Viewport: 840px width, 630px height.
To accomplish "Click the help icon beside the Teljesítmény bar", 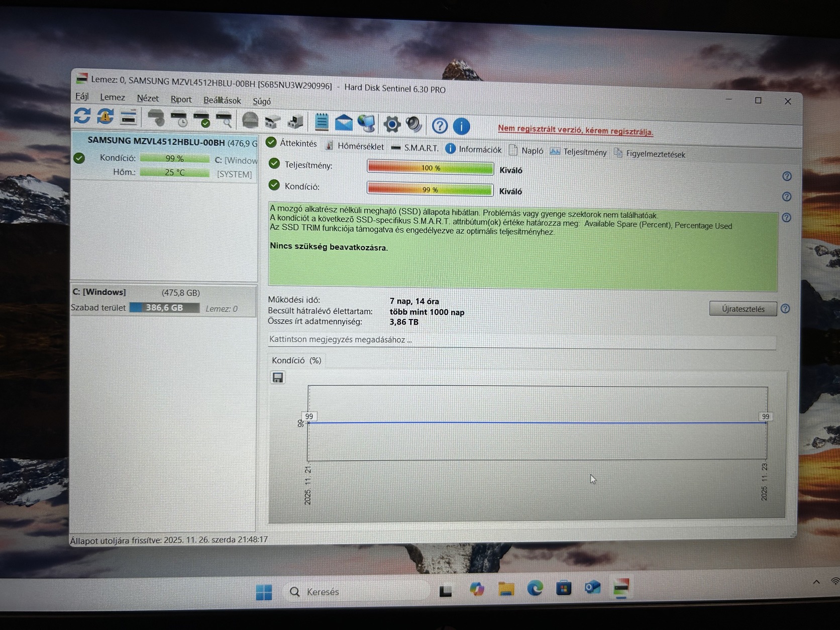I will pyautogui.click(x=787, y=176).
